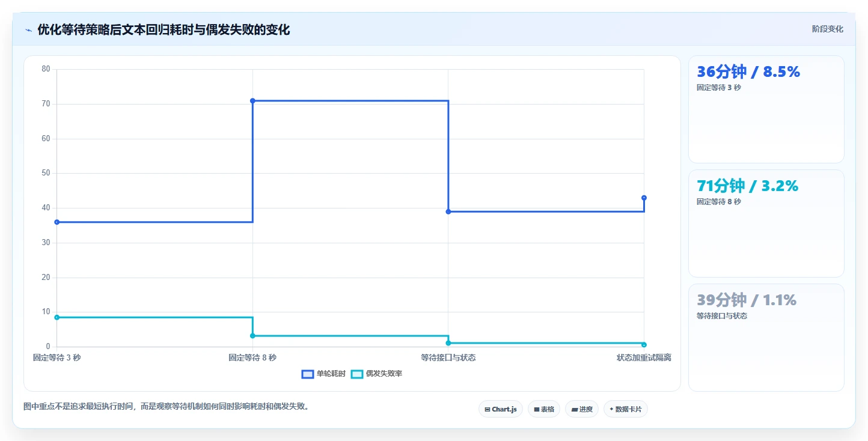Click the 表格 tag
The height and width of the screenshot is (441, 868).
pyautogui.click(x=543, y=409)
